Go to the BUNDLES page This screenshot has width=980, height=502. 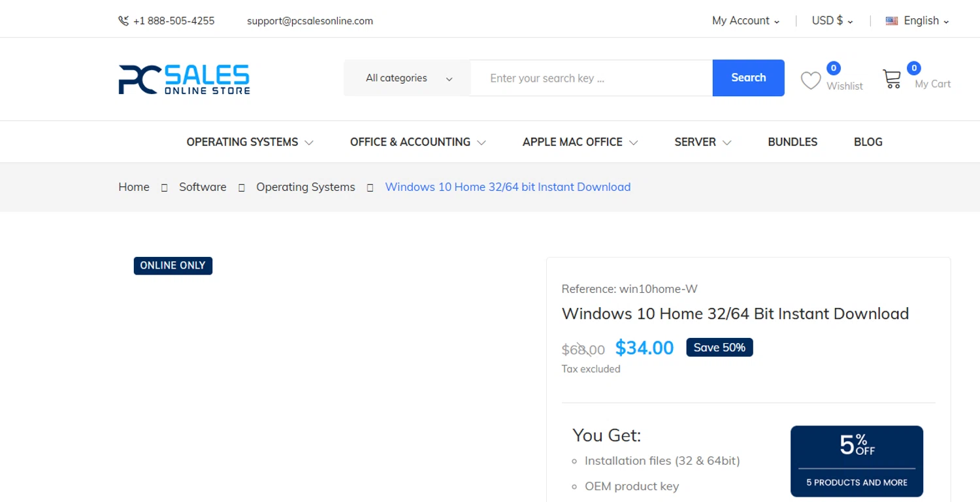(792, 142)
